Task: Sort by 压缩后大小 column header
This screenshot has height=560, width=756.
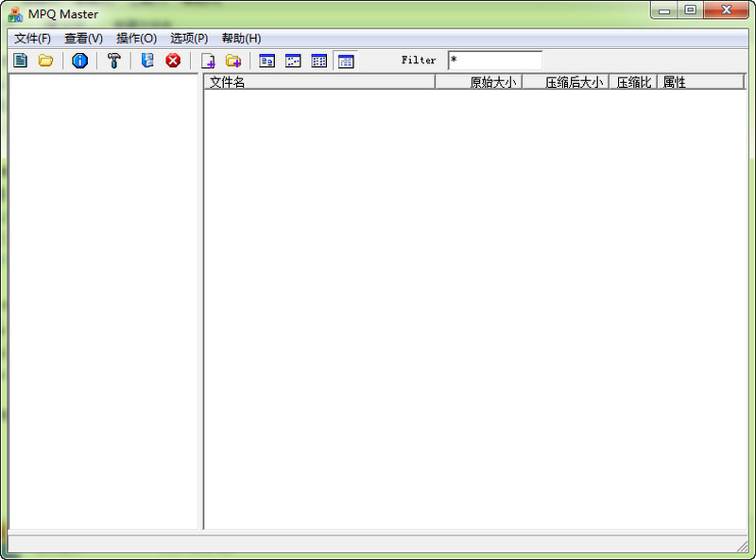Action: pos(565,82)
